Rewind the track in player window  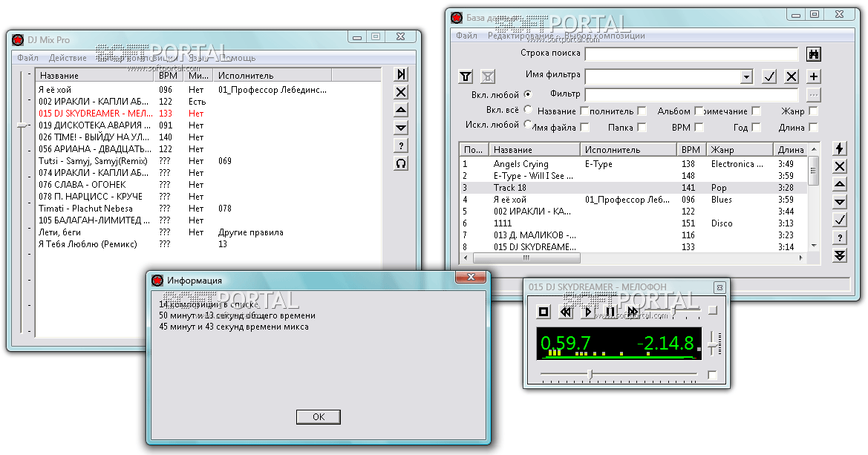[x=566, y=312]
